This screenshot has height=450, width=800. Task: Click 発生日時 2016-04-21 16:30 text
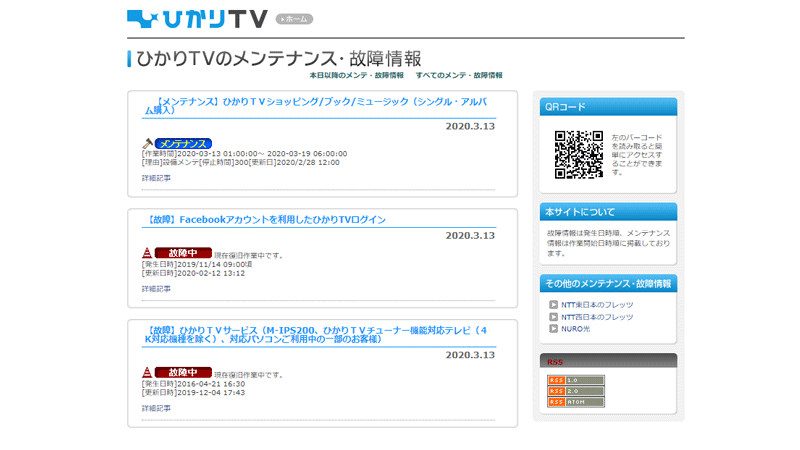pyautogui.click(x=193, y=384)
